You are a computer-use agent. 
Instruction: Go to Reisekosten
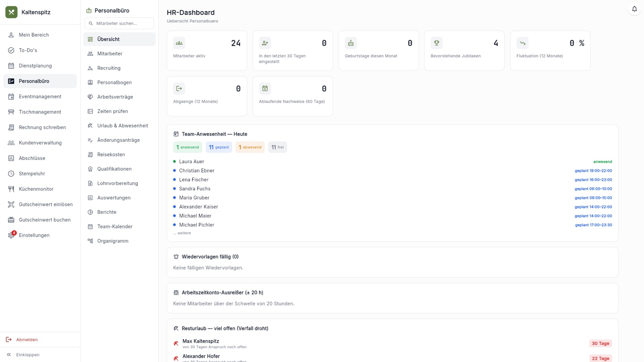click(119, 155)
